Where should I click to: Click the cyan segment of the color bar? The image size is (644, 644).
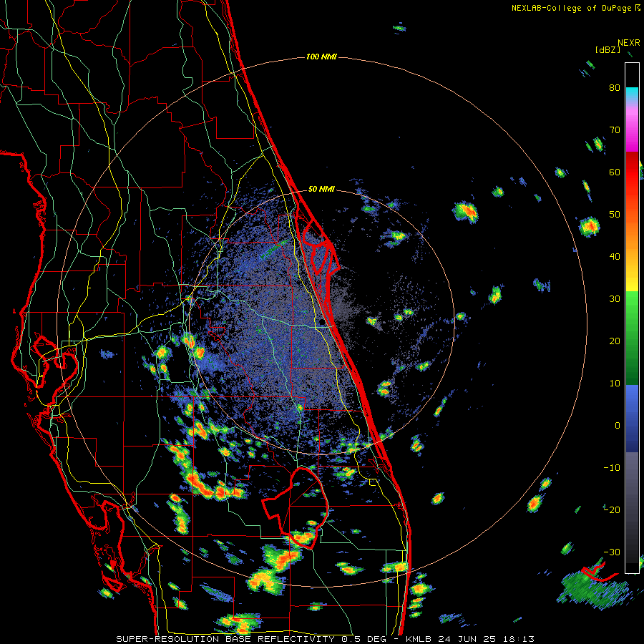(632, 93)
